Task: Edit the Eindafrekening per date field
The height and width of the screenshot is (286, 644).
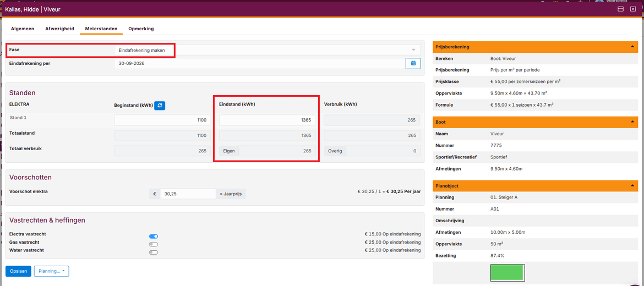Action: point(259,64)
